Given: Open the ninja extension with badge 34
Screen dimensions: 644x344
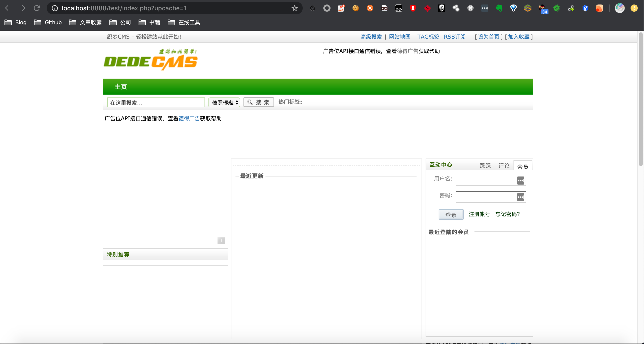Looking at the screenshot, I should point(543,9).
